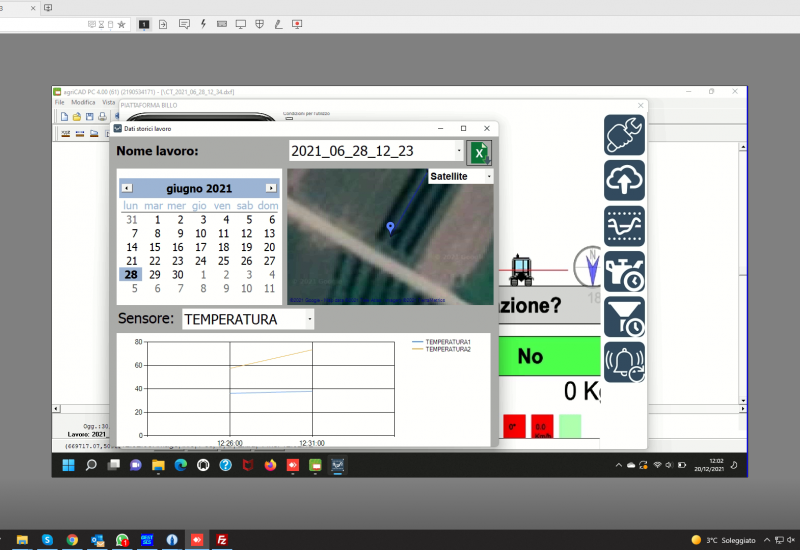
Task: Click the cloud upload icon
Action: click(x=624, y=180)
